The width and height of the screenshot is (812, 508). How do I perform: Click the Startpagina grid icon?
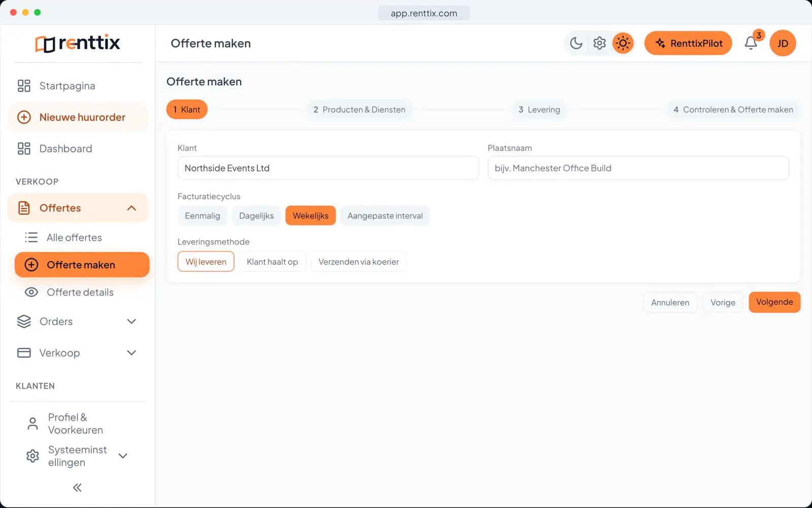click(24, 86)
